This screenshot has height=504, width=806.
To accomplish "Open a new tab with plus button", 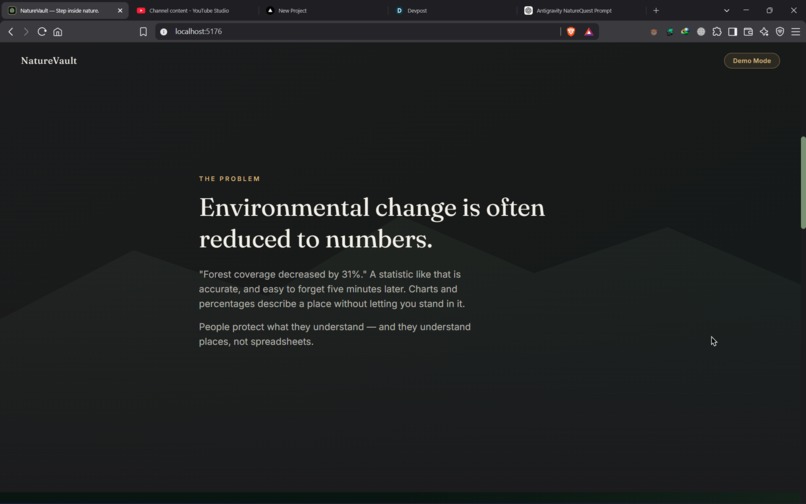I will 656,10.
